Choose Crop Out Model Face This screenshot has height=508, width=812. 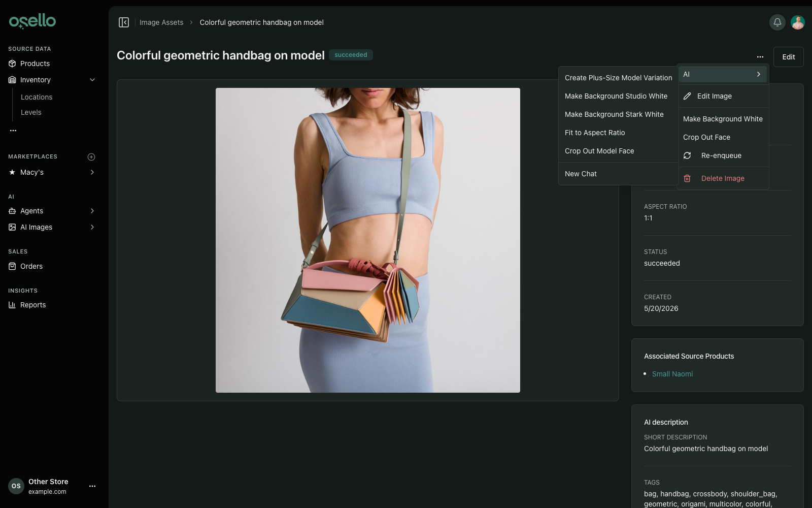(618, 151)
